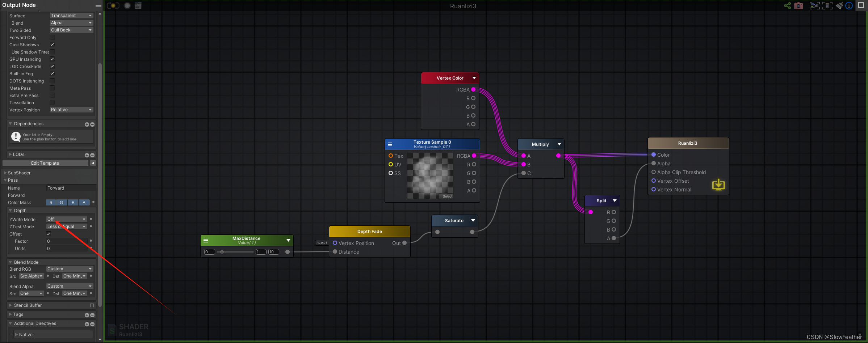This screenshot has width=868, height=343.
Task: Click the Color input port on Ruanlizi3
Action: pos(654,154)
